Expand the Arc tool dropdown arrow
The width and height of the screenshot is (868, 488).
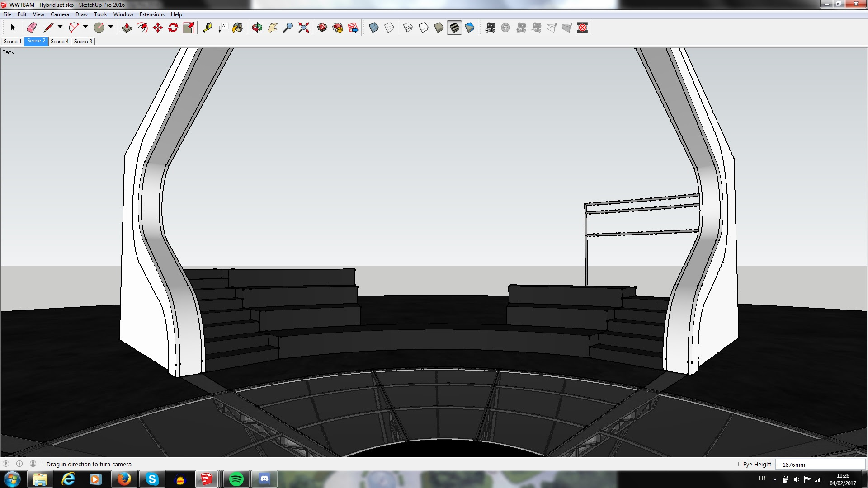85,27
